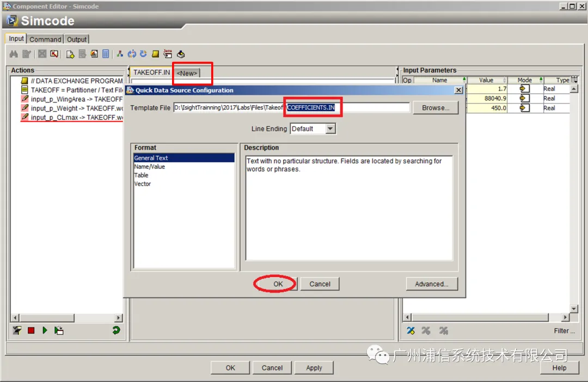Click the binoculars find icon in toolbar

click(14, 54)
